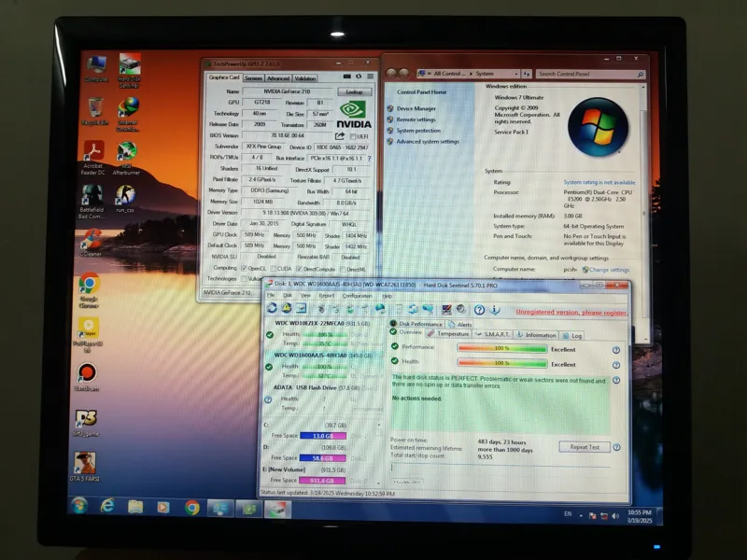Toggle the OpenCL checkbox

click(244, 269)
